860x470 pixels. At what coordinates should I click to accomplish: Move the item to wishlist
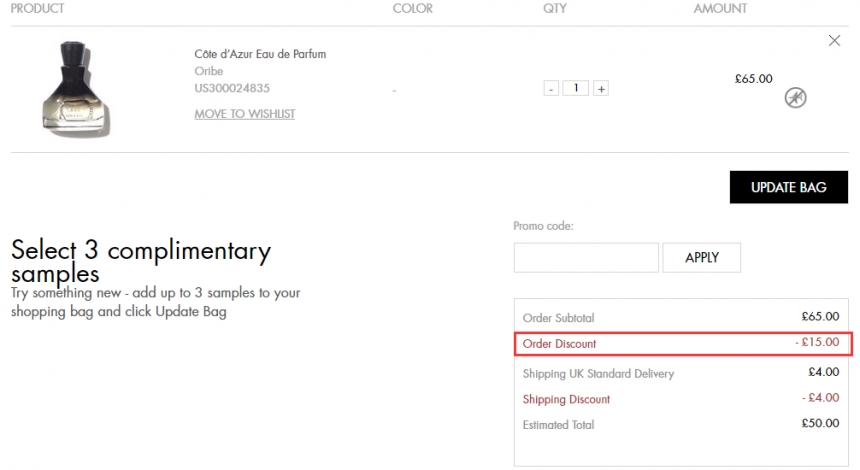click(244, 114)
